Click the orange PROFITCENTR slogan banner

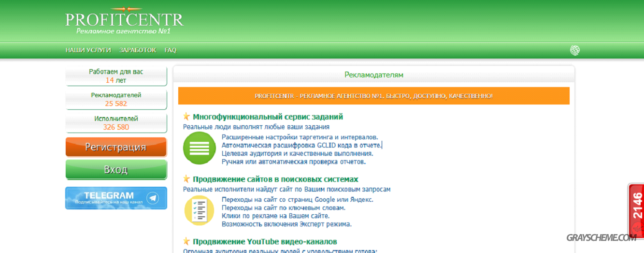(373, 96)
